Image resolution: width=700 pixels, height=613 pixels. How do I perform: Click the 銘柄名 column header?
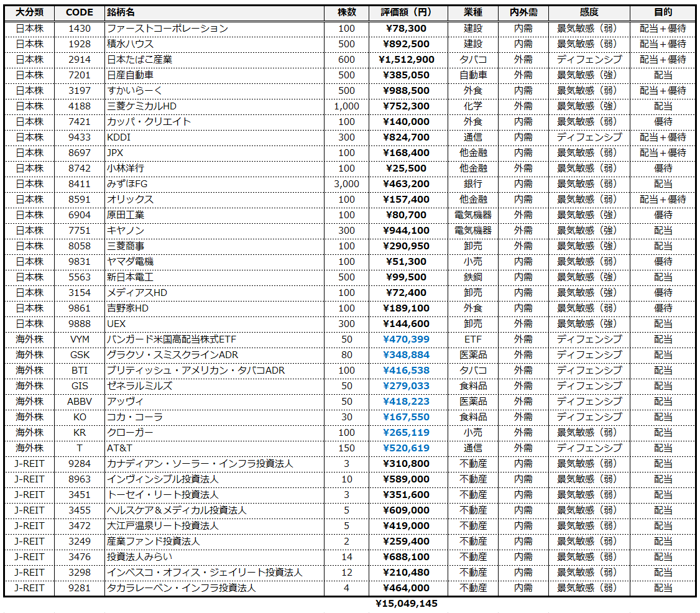[214, 12]
